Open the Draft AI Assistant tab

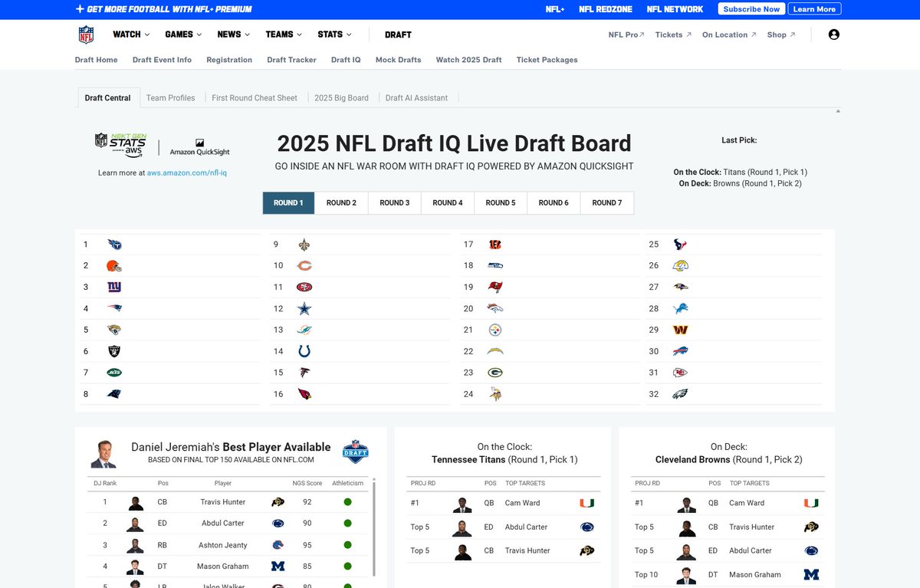click(416, 98)
